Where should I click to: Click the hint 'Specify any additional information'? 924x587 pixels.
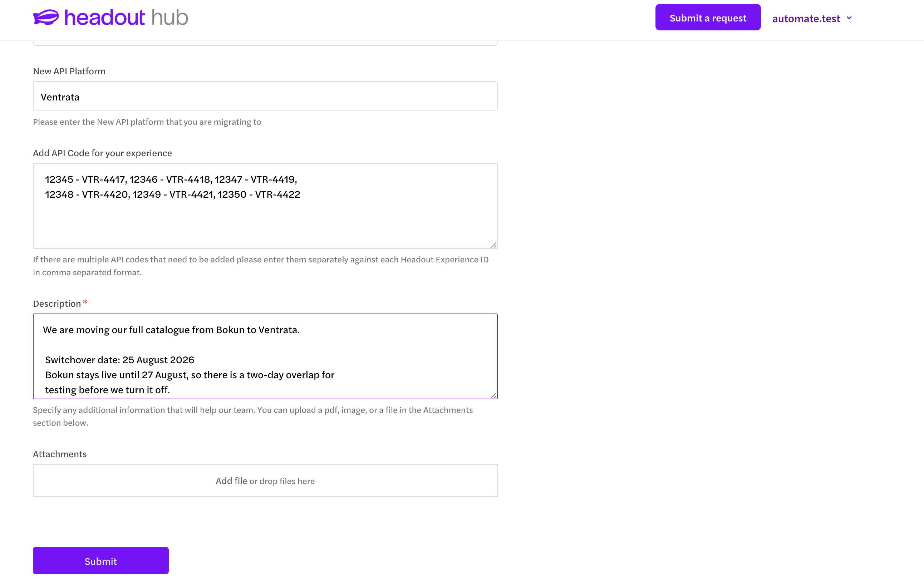coord(253,416)
